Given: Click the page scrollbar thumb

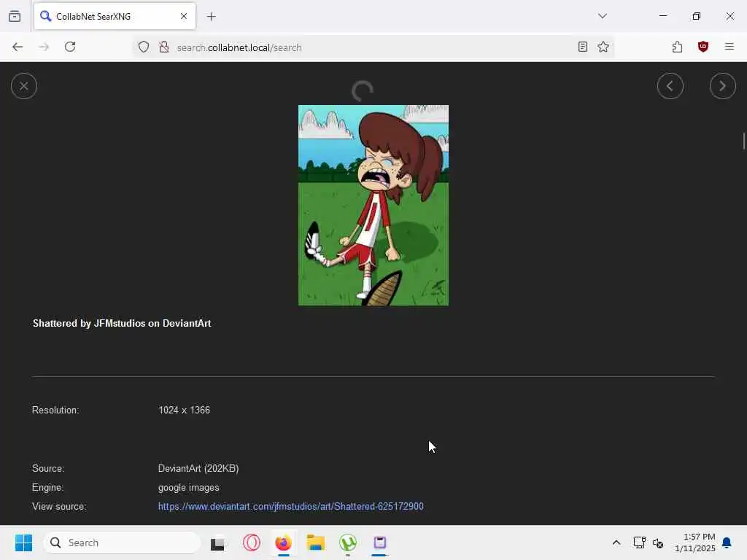Looking at the screenshot, I should point(743,141).
